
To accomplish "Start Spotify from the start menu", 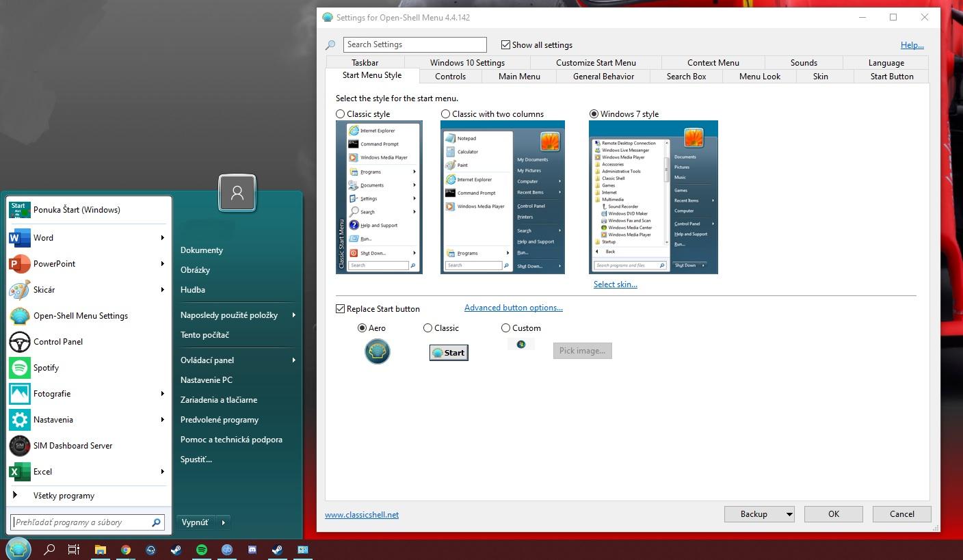I will pos(47,367).
